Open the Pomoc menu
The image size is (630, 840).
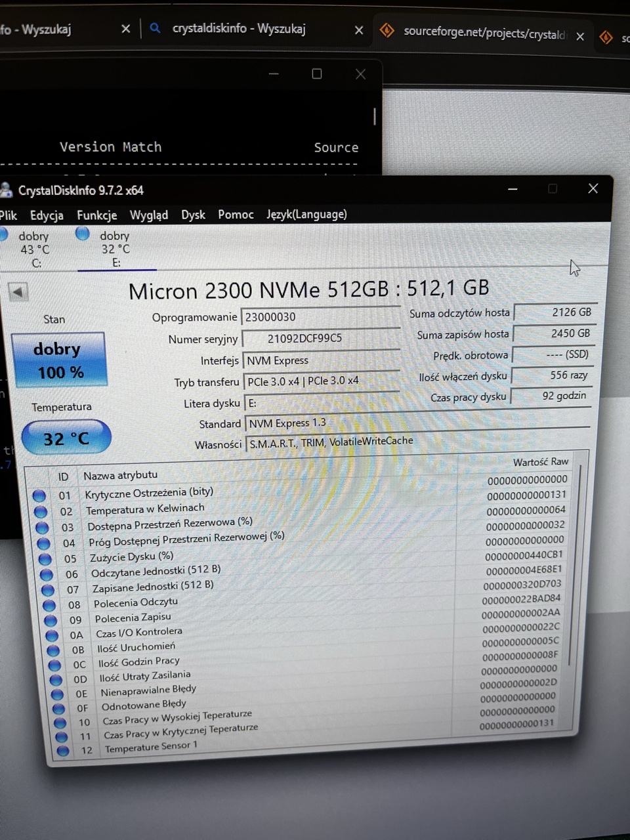(236, 215)
